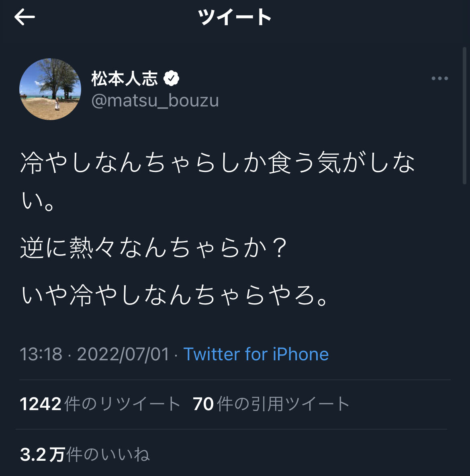Click the 2022/07/01 date

(x=123, y=354)
